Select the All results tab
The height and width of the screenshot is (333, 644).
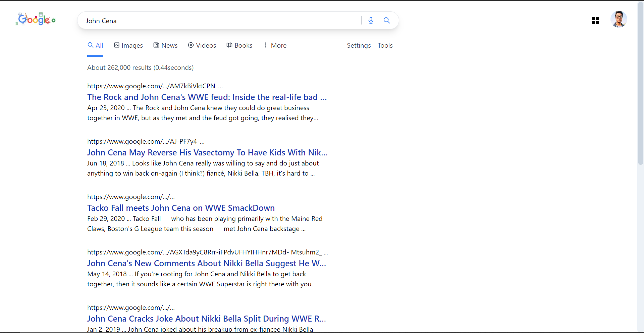[x=95, y=45]
